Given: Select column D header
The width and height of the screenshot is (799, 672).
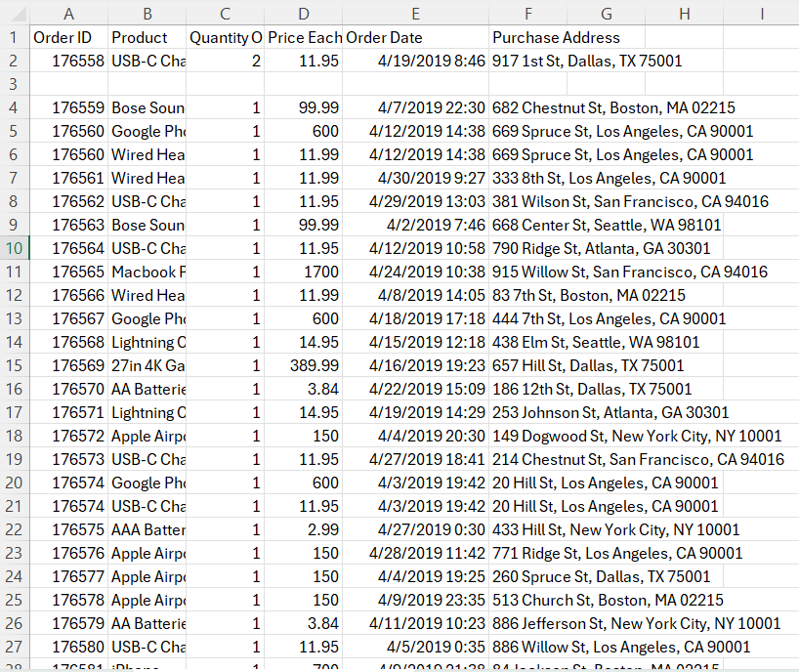Looking at the screenshot, I should [304, 14].
